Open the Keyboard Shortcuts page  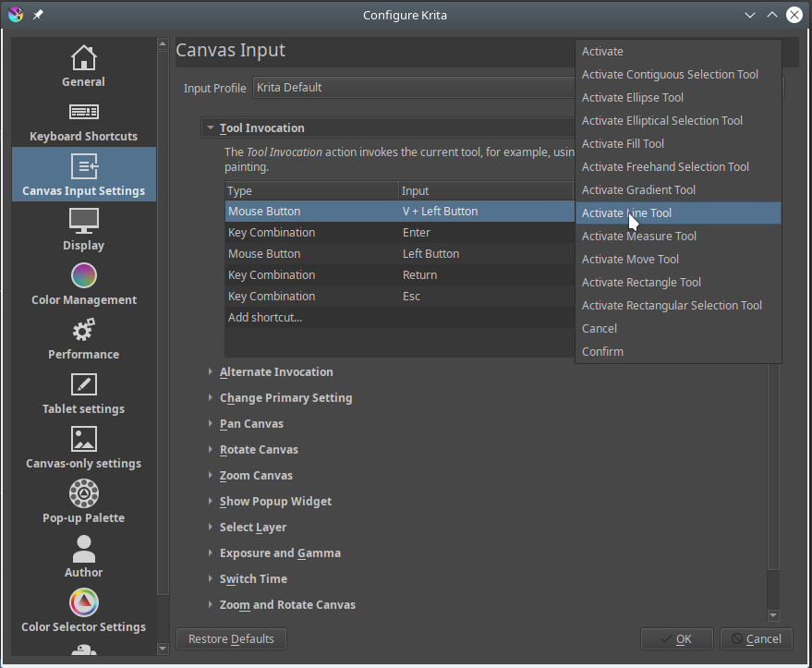pyautogui.click(x=83, y=120)
